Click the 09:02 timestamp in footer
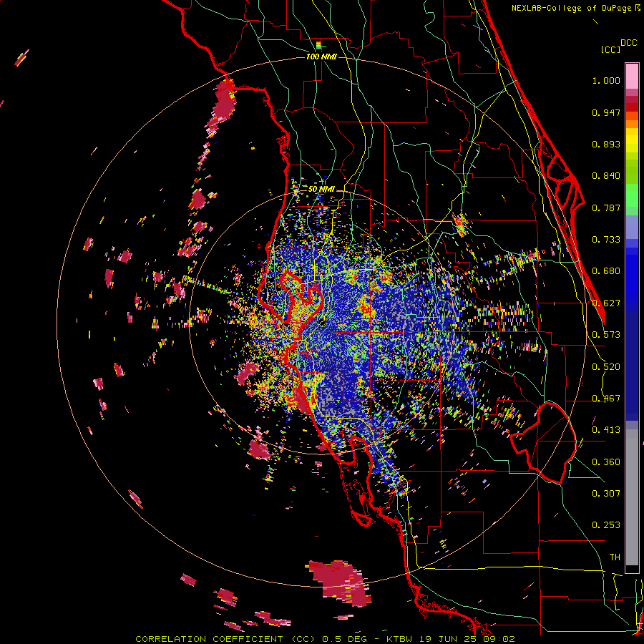Image resolution: width=644 pixels, height=644 pixels. tap(499, 639)
